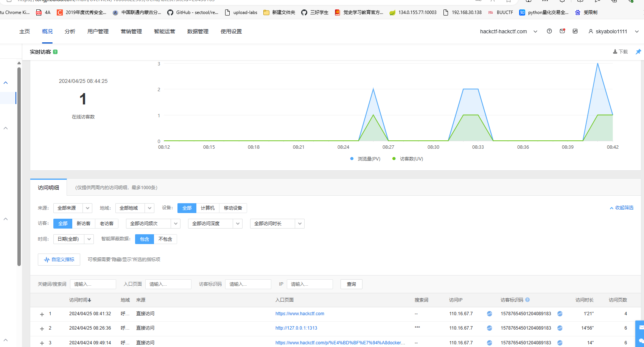The image size is (644, 347).
Task: Click the help icon next to 访客标识码 header
Action: (527, 300)
